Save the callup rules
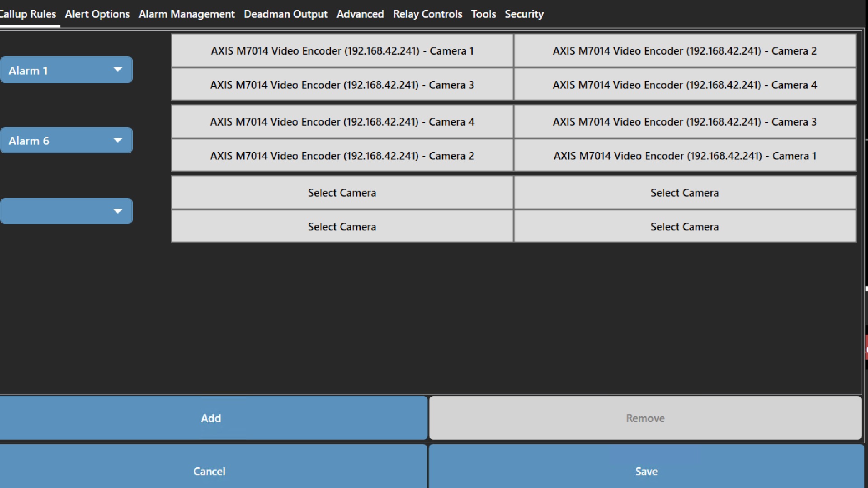 click(646, 466)
